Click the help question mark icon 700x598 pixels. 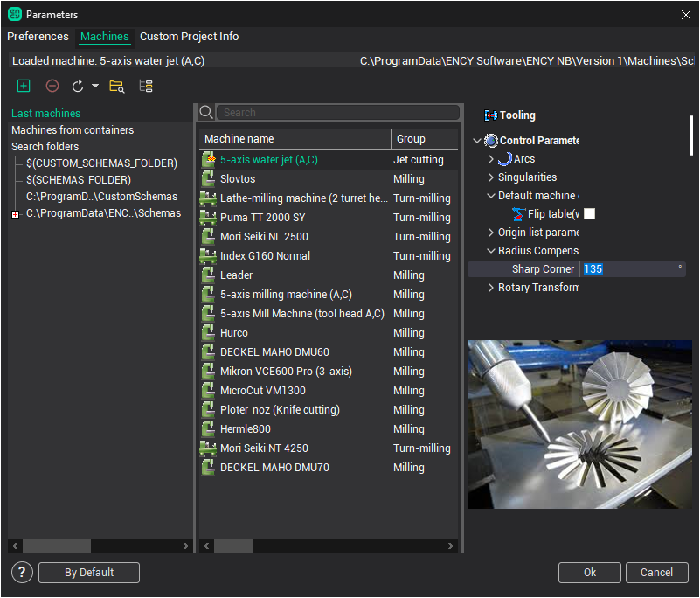click(x=23, y=573)
